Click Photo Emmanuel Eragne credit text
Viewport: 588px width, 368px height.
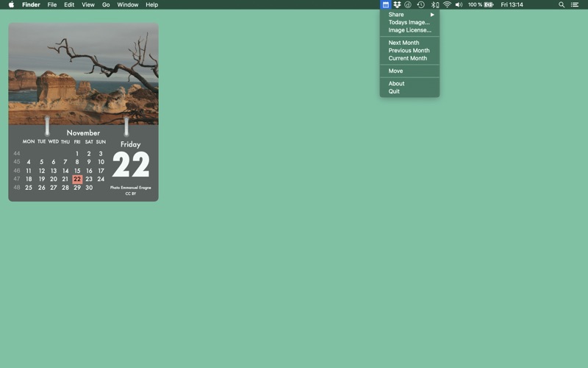click(x=131, y=188)
